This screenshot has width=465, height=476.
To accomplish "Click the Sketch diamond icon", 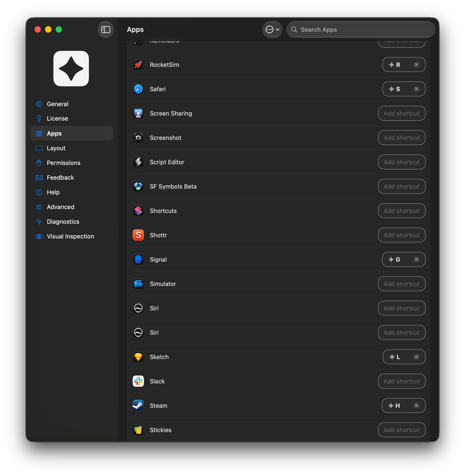I will coord(138,357).
